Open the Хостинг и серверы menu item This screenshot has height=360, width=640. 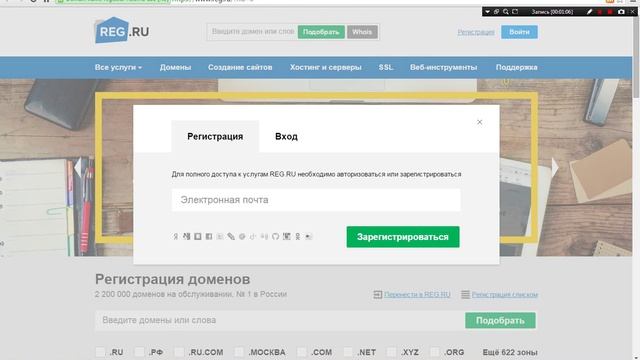326,67
